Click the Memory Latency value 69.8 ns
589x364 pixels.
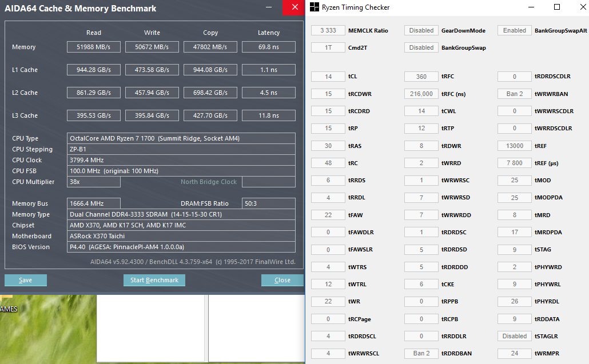269,47
